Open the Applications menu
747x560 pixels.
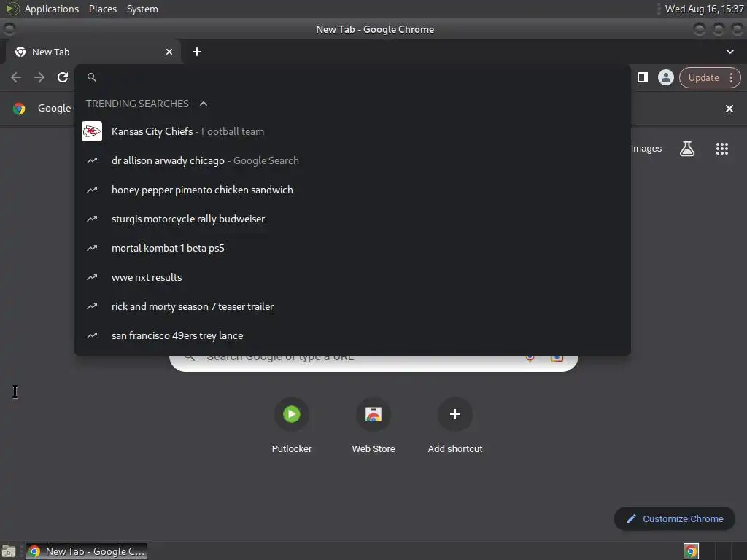(x=52, y=9)
